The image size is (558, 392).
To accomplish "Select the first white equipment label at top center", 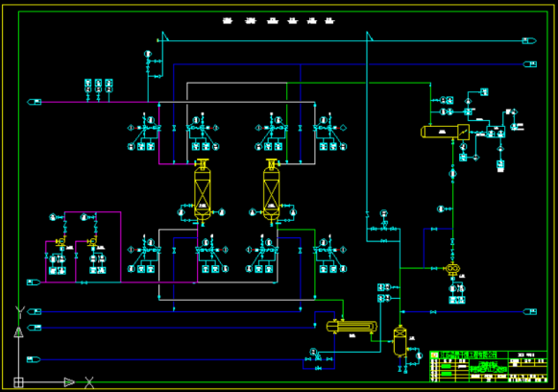I will tap(228, 21).
